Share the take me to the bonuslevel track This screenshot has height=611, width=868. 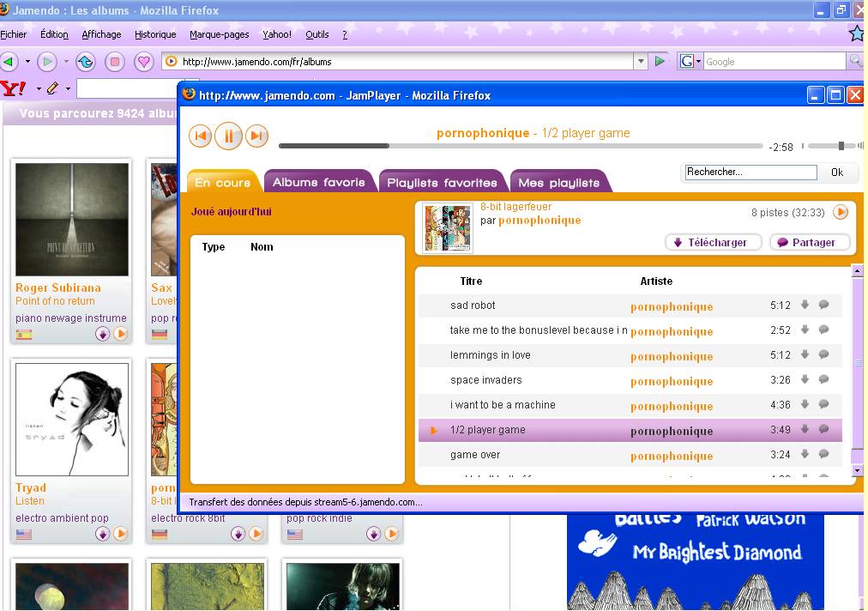[x=823, y=329]
